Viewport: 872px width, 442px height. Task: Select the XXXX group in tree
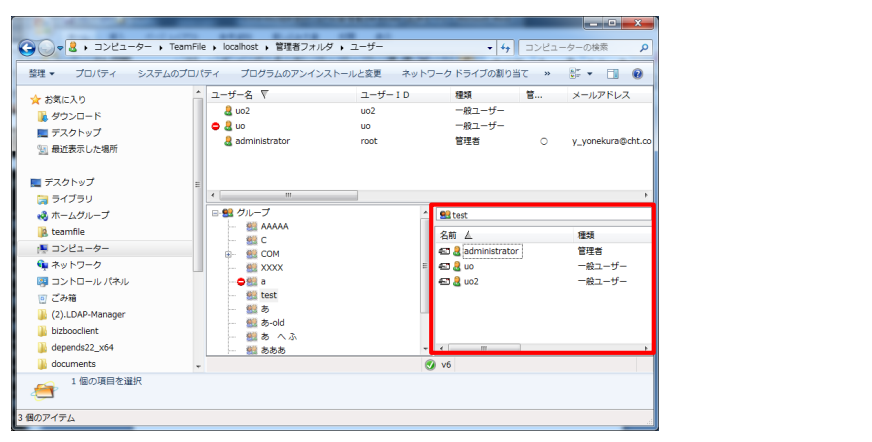[271, 268]
